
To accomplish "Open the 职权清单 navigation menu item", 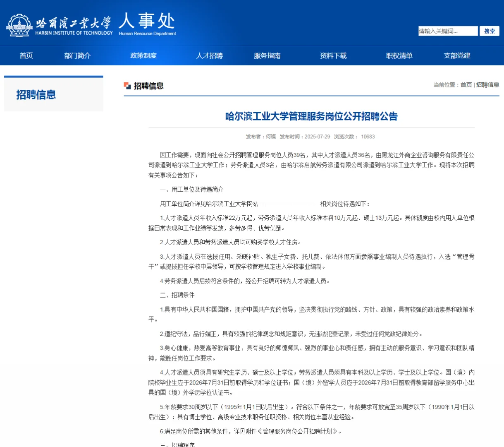I will coord(399,55).
